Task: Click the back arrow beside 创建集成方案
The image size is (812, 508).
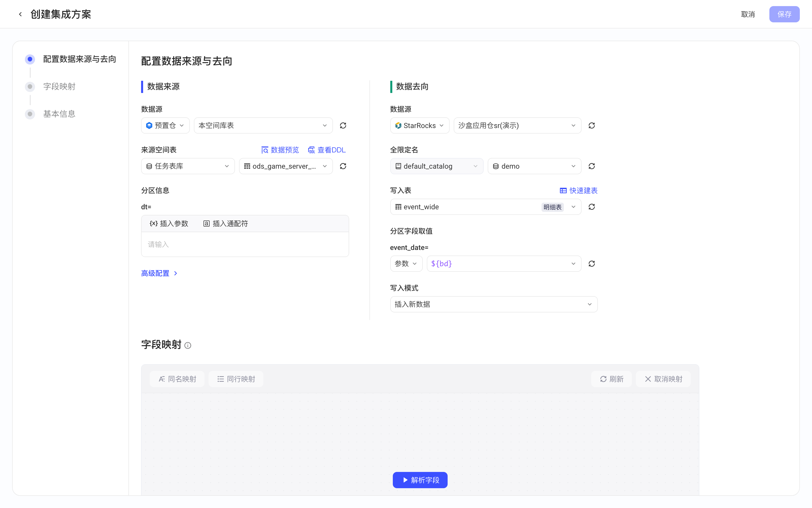Action: coord(21,14)
